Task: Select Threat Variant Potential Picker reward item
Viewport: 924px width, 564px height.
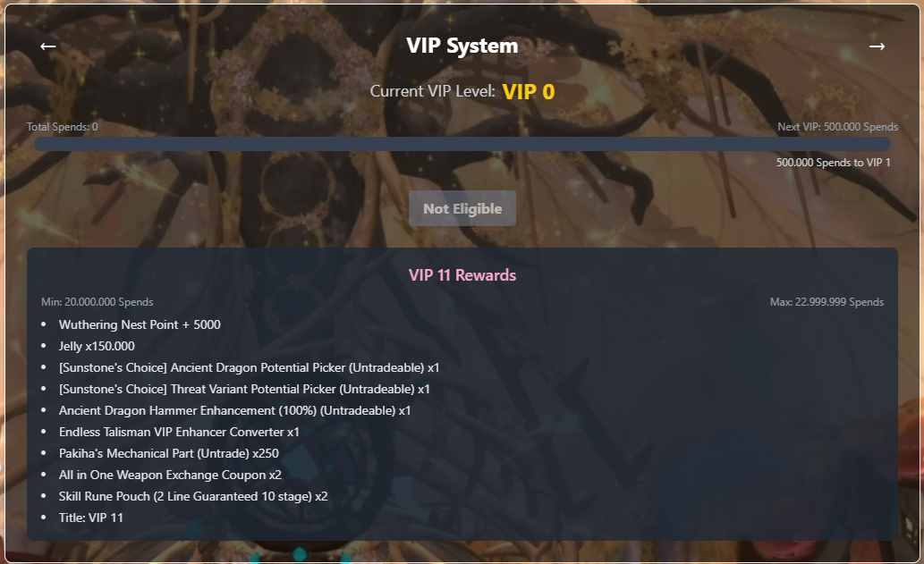Action: pos(244,389)
